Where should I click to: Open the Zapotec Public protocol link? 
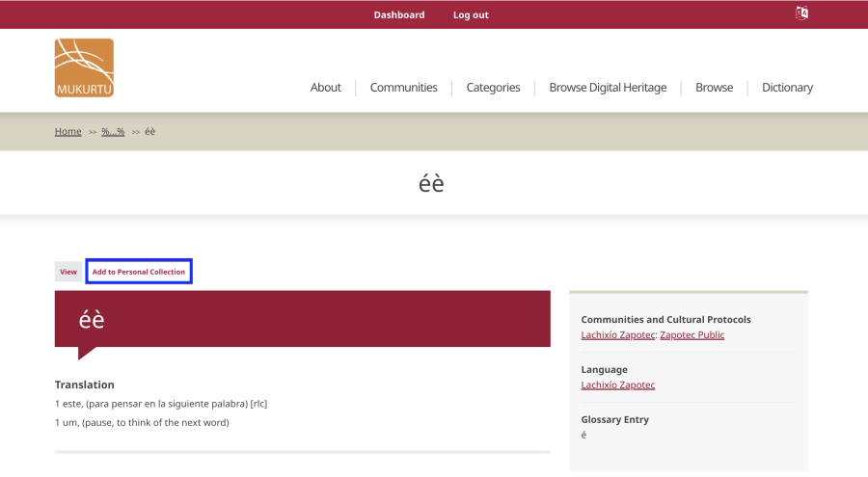[x=692, y=334]
